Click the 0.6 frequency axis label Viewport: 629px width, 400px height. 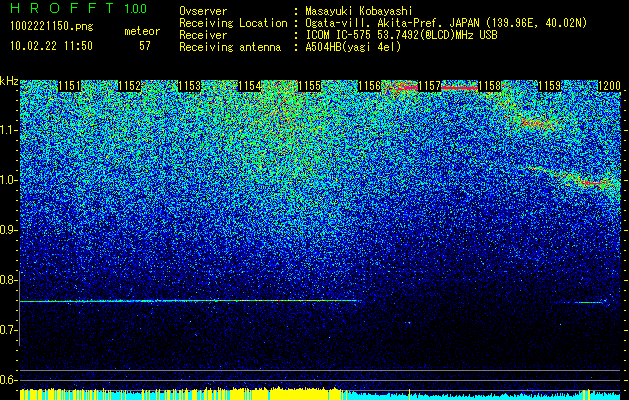[8, 380]
